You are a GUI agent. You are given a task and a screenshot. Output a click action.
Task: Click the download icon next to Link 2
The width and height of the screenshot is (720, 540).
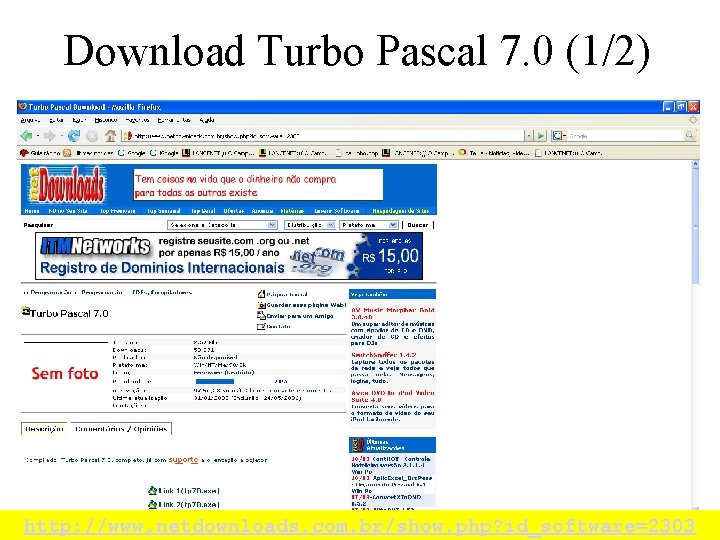point(152,504)
